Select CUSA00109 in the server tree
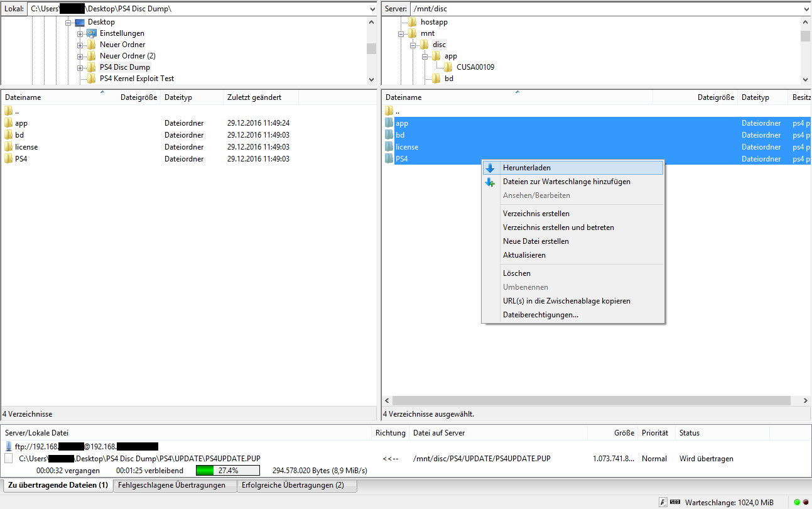This screenshot has width=812, height=509. (x=475, y=67)
